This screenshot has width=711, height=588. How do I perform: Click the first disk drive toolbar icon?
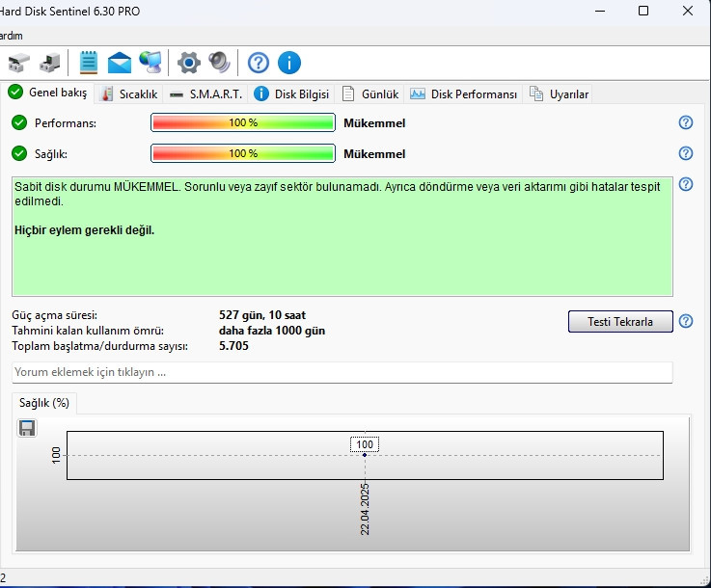[19, 64]
